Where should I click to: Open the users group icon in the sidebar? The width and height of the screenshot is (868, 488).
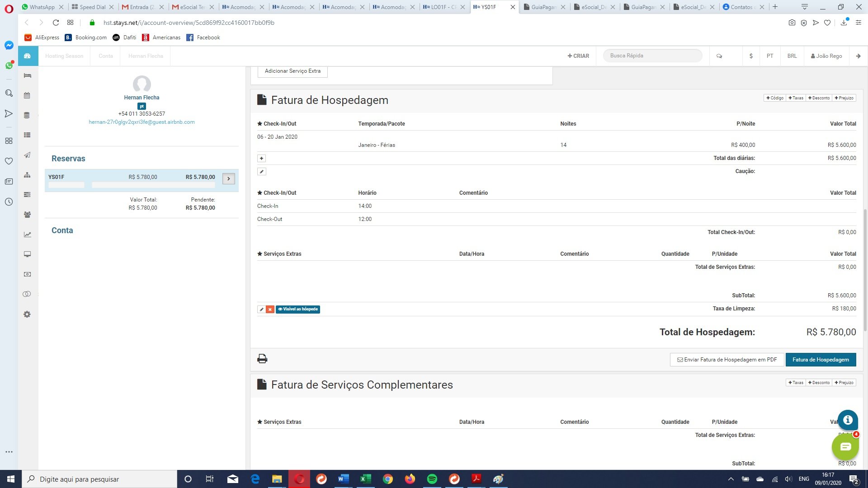click(x=27, y=215)
